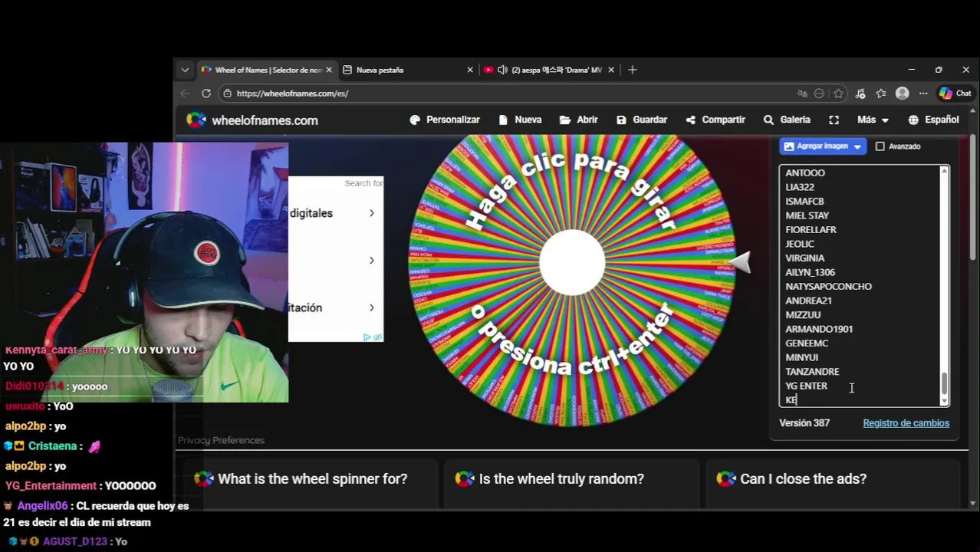Open the tab search dropdown arrow

[185, 70]
